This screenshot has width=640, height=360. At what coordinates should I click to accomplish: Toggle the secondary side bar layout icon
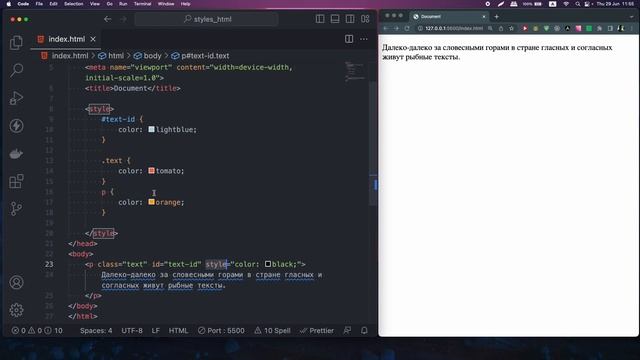tap(350, 19)
